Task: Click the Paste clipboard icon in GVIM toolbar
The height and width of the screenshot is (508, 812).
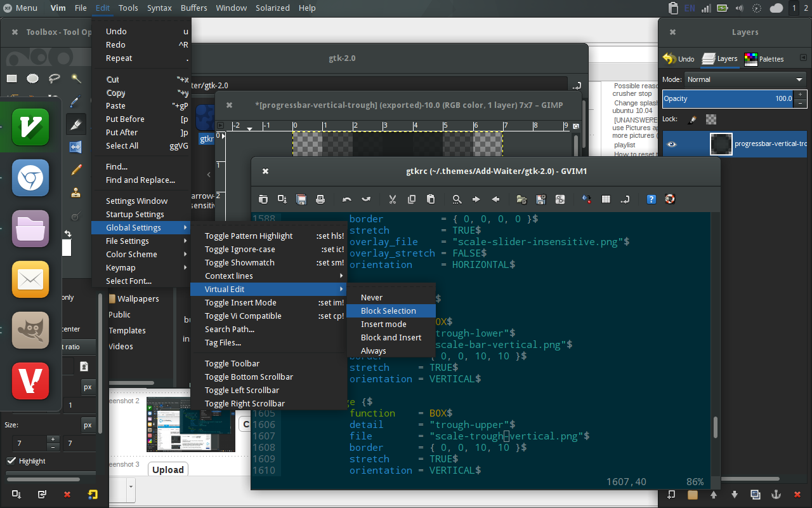Action: tap(430, 199)
